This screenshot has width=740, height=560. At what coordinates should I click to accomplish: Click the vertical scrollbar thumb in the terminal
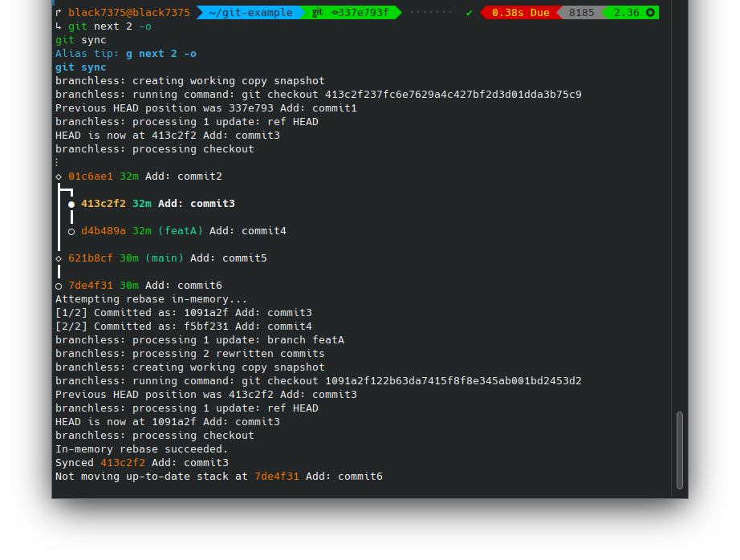(680, 451)
